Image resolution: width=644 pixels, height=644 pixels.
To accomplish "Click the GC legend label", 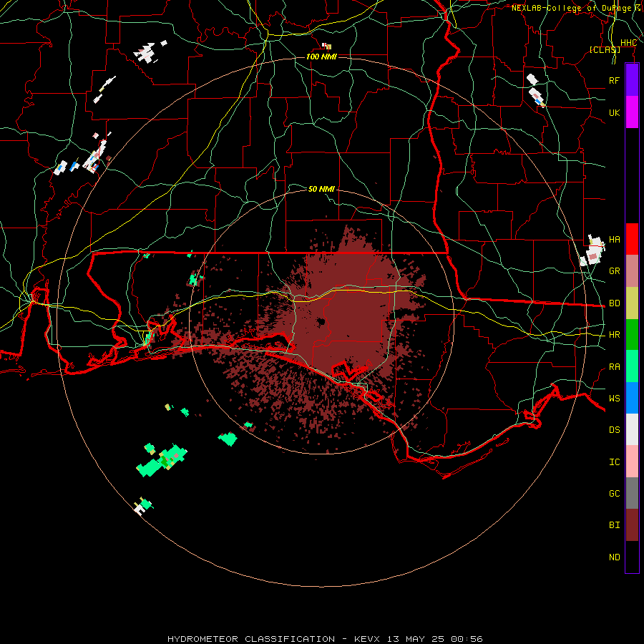I will pos(614,493).
